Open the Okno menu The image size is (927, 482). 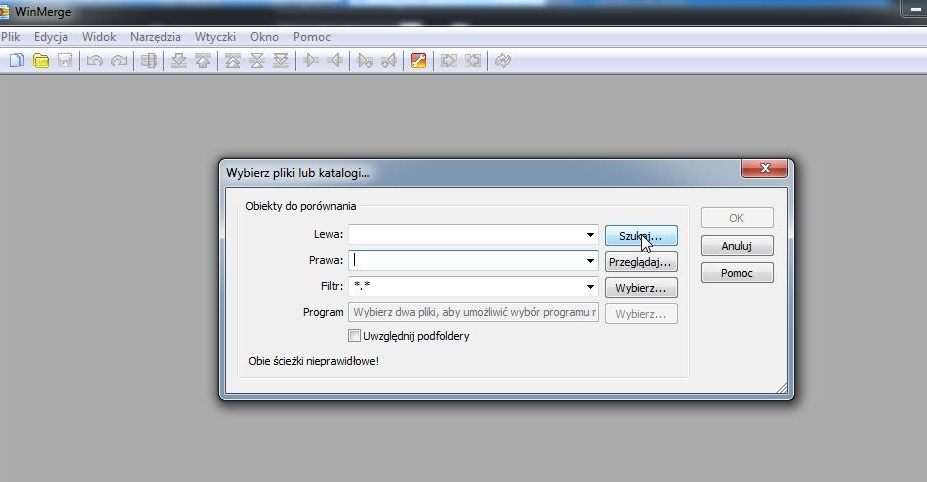[x=264, y=37]
